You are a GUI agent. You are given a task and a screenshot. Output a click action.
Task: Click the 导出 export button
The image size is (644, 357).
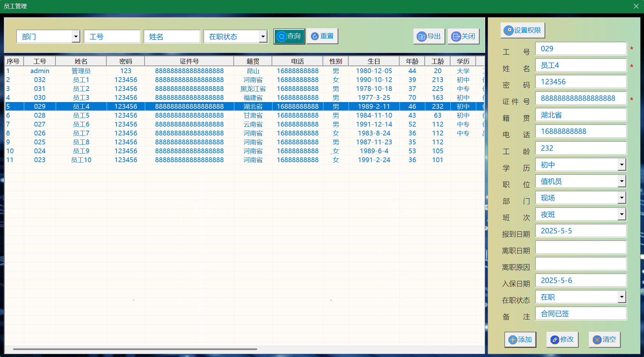click(x=429, y=36)
